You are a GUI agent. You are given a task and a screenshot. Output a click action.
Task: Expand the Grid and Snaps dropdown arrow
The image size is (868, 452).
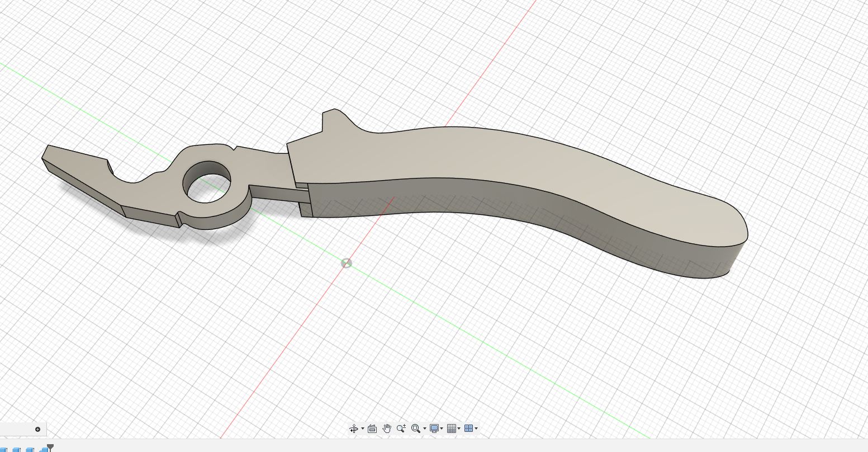point(459,429)
